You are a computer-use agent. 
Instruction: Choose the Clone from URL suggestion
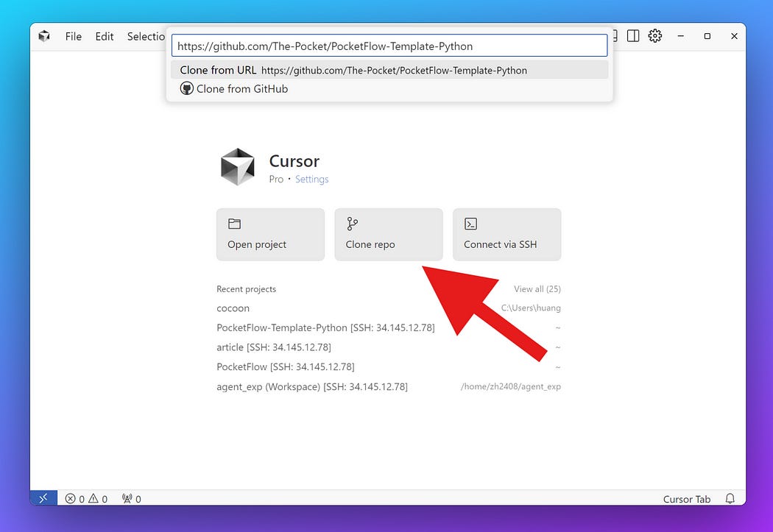353,71
